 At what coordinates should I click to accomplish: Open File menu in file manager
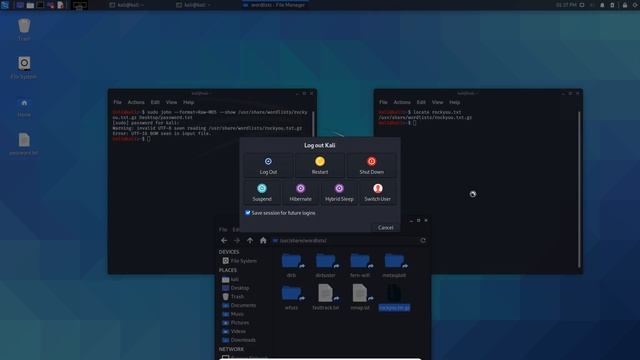(x=223, y=229)
